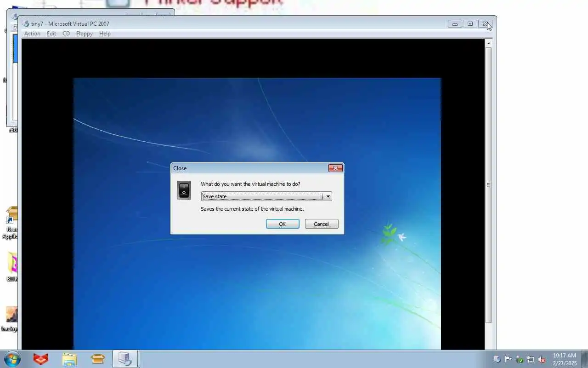Screen dimensions: 588x368
Task: Maximize the tiny7 Virtual PC window
Action: pos(470,24)
